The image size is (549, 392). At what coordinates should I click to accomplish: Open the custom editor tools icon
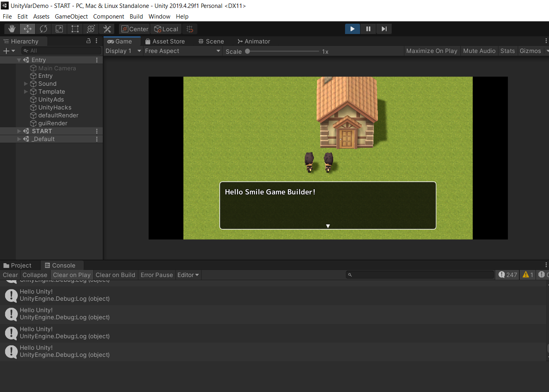[107, 29]
